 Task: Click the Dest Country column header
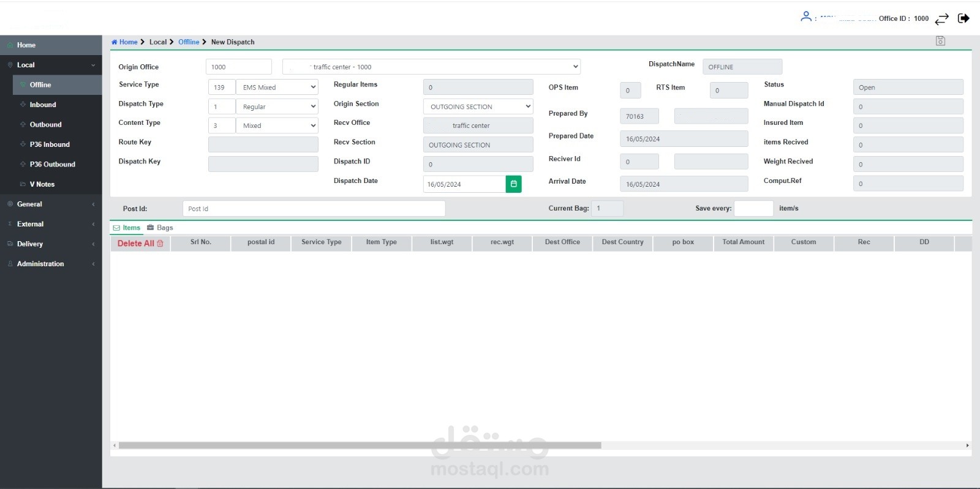622,242
